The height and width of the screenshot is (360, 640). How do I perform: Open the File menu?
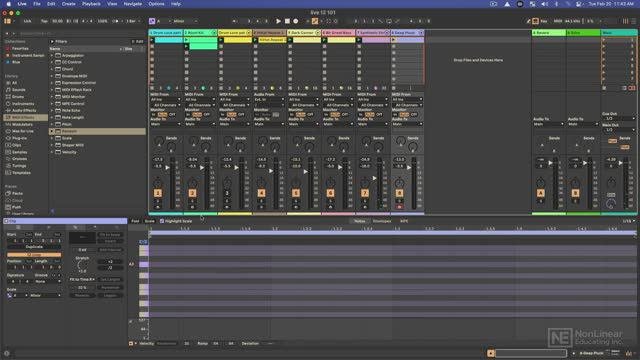point(37,4)
